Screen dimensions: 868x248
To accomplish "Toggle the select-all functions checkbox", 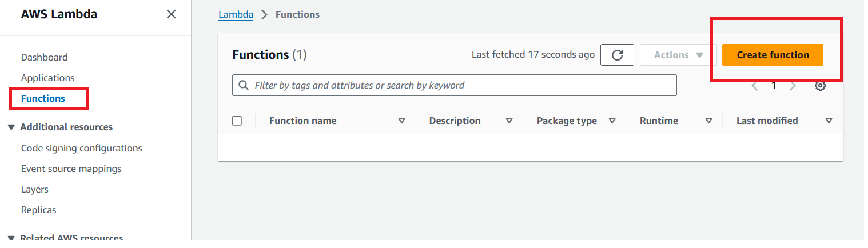I will [x=237, y=121].
